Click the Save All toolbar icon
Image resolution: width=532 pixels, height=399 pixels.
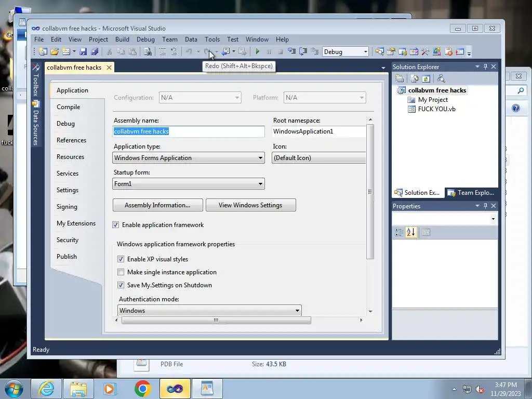pyautogui.click(x=95, y=51)
